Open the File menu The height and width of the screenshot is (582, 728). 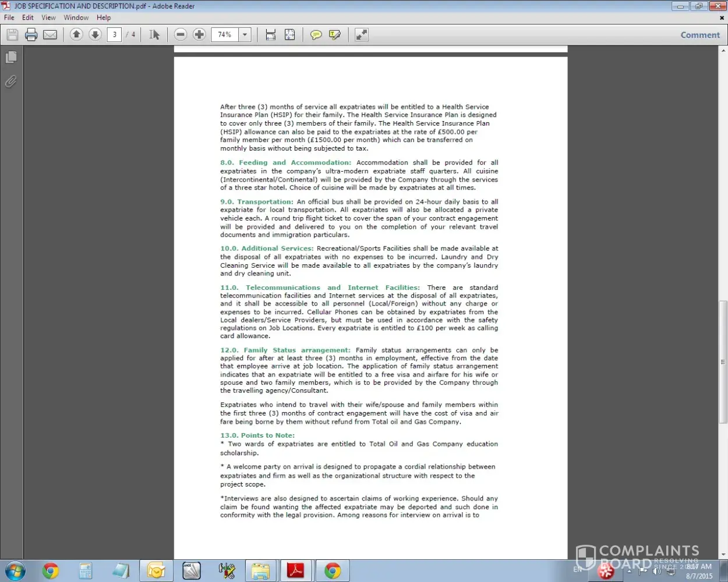(9, 17)
